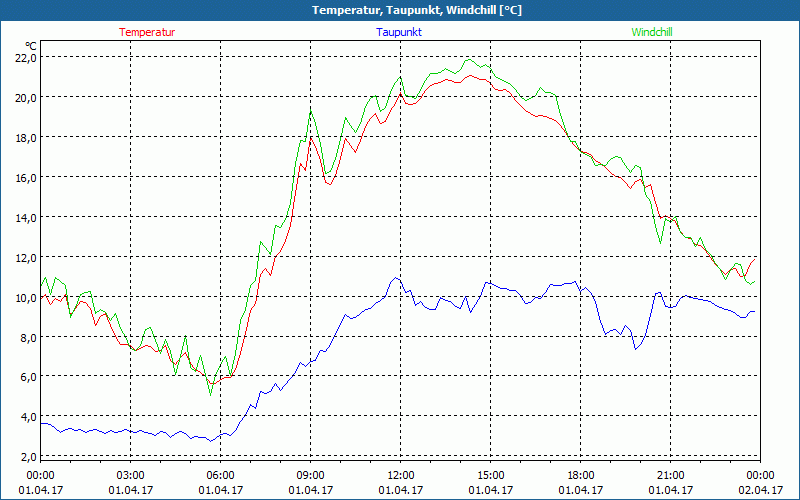This screenshot has width=800, height=500.
Task: Click the chart title Temperatur, Taupunkt, Windchill
Action: tap(417, 10)
